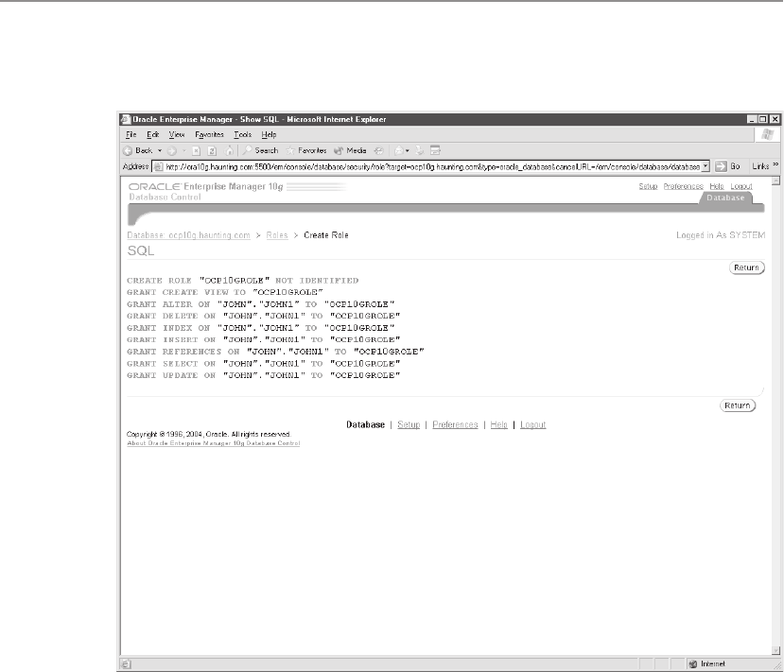This screenshot has width=784, height=672.
Task: Click the GRANT INDEX statement line
Action: (x=260, y=328)
